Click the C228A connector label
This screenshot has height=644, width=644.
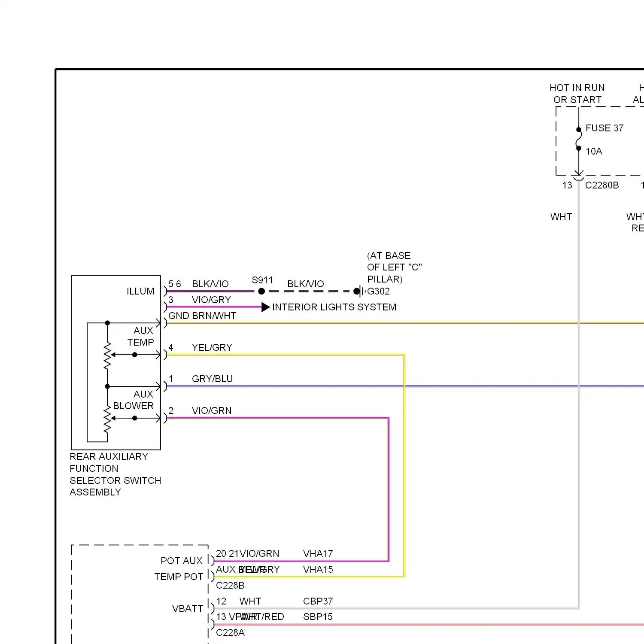click(x=230, y=632)
